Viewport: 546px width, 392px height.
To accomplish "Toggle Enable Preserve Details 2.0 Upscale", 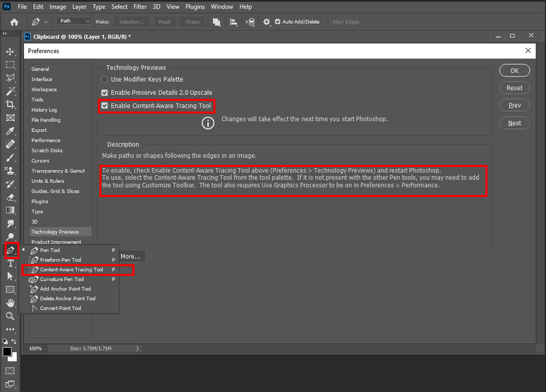I will 104,92.
